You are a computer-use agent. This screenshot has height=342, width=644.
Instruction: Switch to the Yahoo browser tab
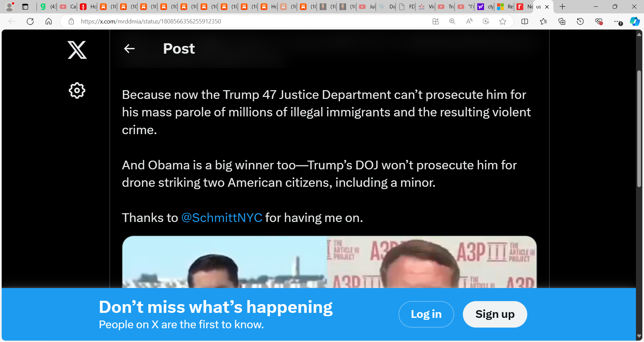pos(485,7)
